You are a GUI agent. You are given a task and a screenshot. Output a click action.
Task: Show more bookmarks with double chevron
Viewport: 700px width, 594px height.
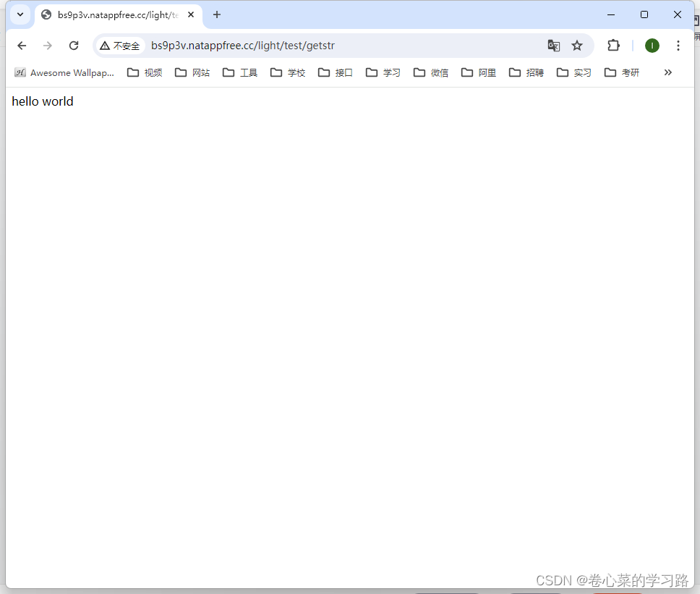tap(668, 72)
